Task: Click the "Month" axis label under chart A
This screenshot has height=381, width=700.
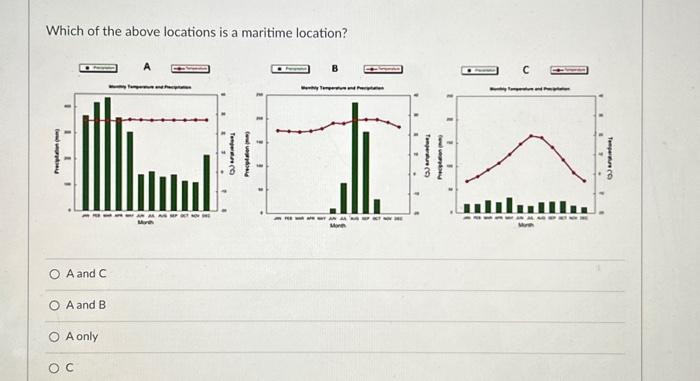Action: [x=146, y=222]
